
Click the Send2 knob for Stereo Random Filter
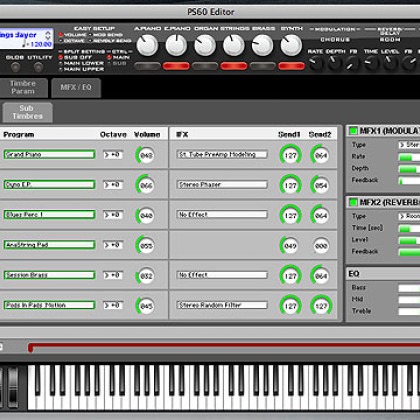coord(321,306)
